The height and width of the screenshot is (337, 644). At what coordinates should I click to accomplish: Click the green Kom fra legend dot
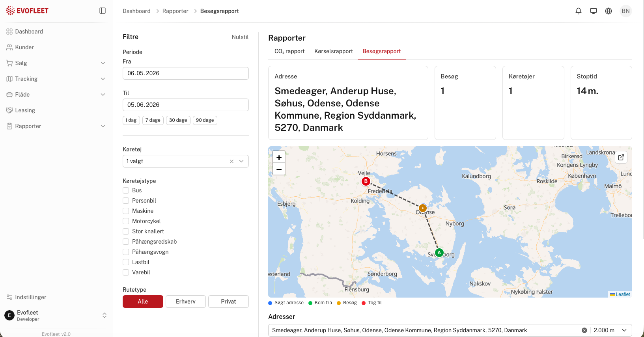[x=310, y=303]
